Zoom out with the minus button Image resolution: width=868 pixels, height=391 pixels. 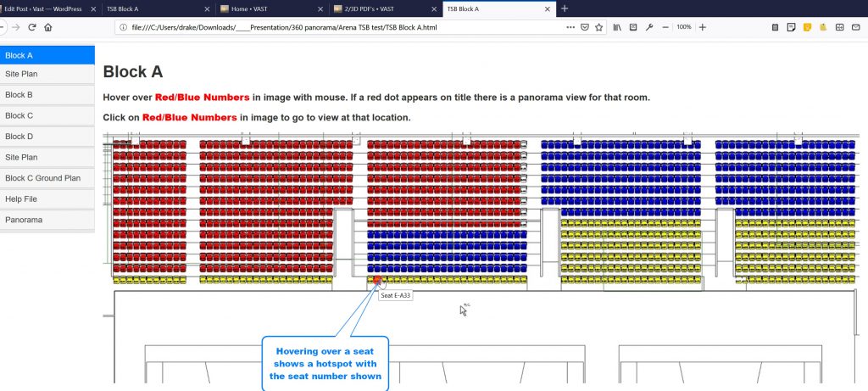[x=665, y=27]
